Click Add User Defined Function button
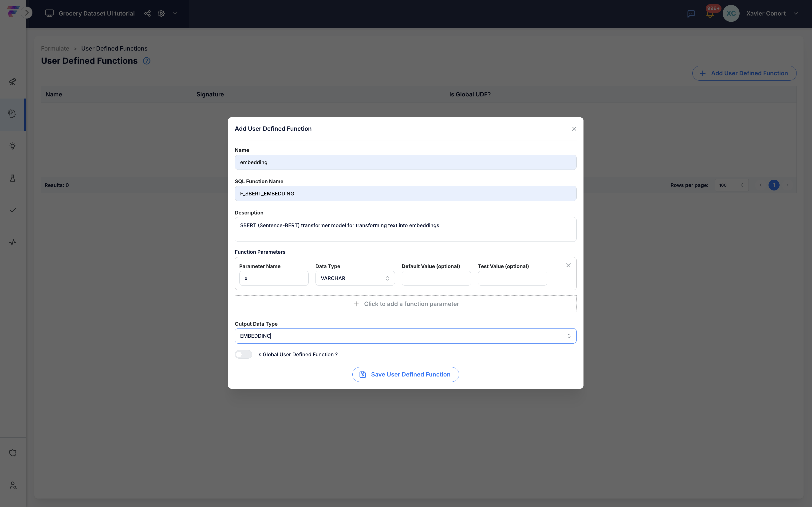The width and height of the screenshot is (812, 507). pyautogui.click(x=744, y=73)
